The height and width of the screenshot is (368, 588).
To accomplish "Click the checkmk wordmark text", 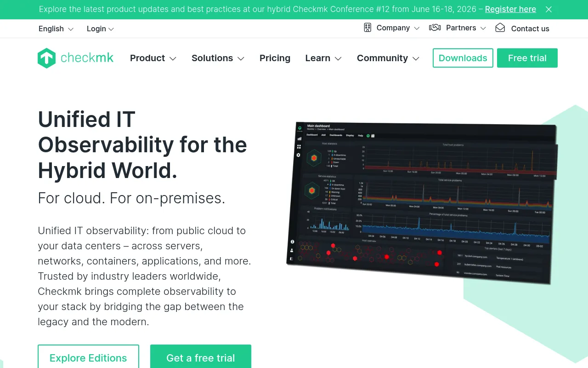I will click(87, 58).
